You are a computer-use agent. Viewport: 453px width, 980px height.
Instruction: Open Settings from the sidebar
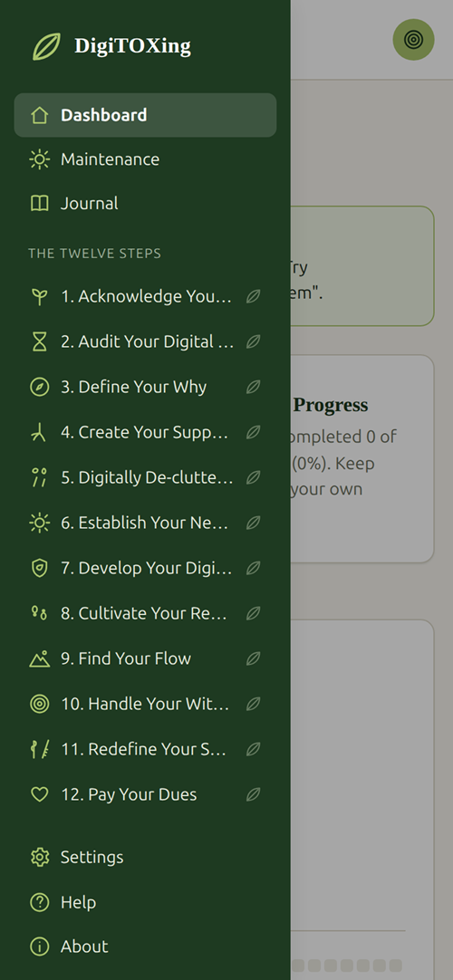[145, 857]
